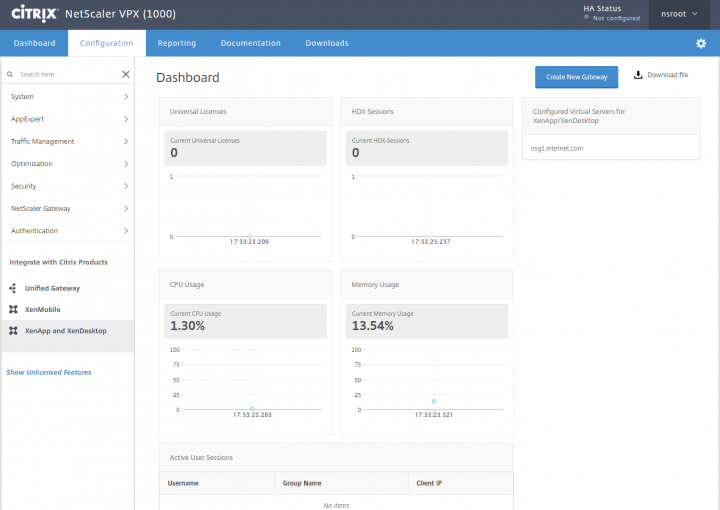The width and height of the screenshot is (720, 510).
Task: Clear the search with X icon
Action: tap(126, 74)
